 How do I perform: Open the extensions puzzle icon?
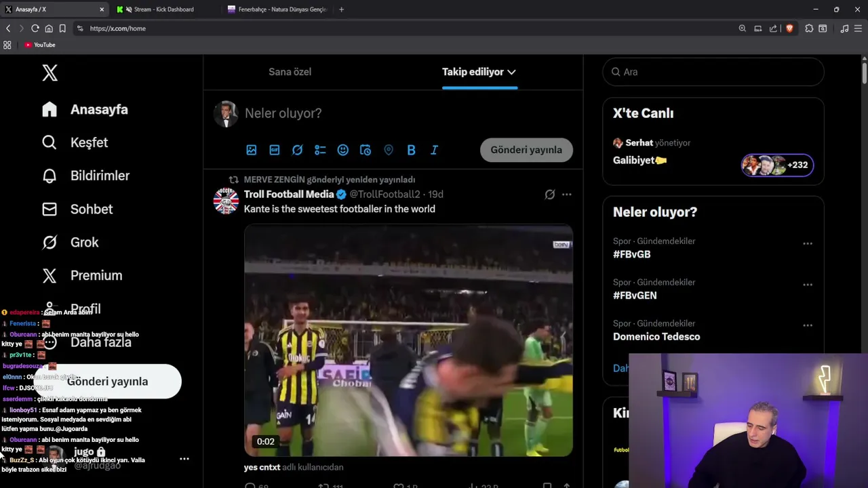pos(809,28)
